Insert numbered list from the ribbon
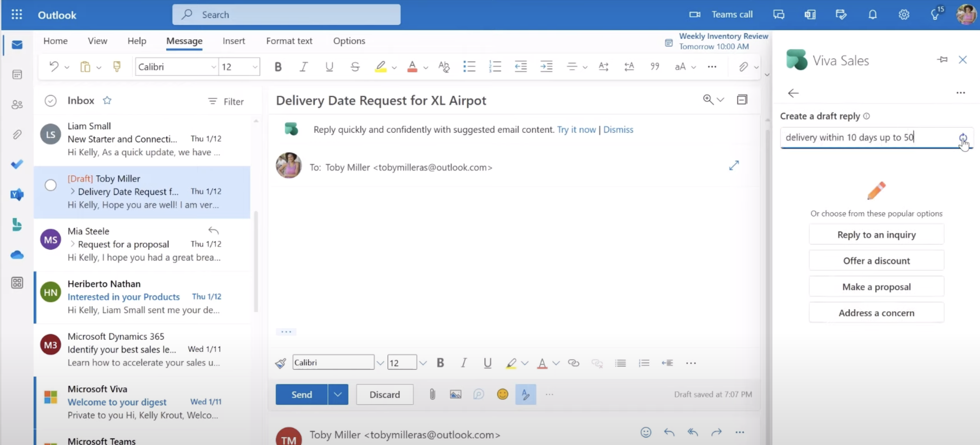The image size is (980, 445). (x=495, y=66)
